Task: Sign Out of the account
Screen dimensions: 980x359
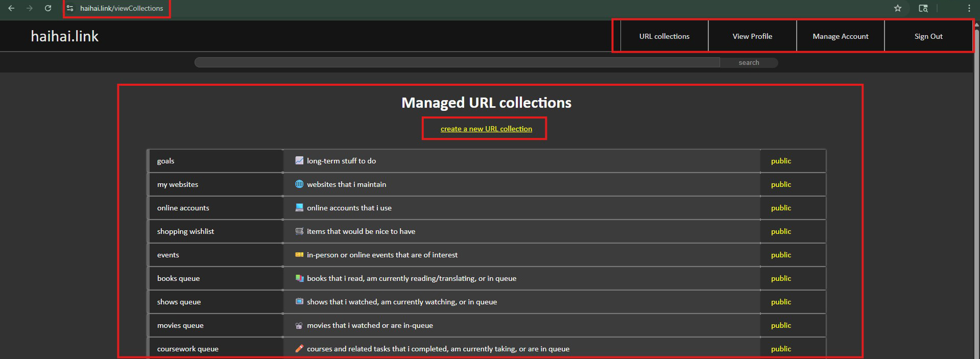Action: [928, 36]
